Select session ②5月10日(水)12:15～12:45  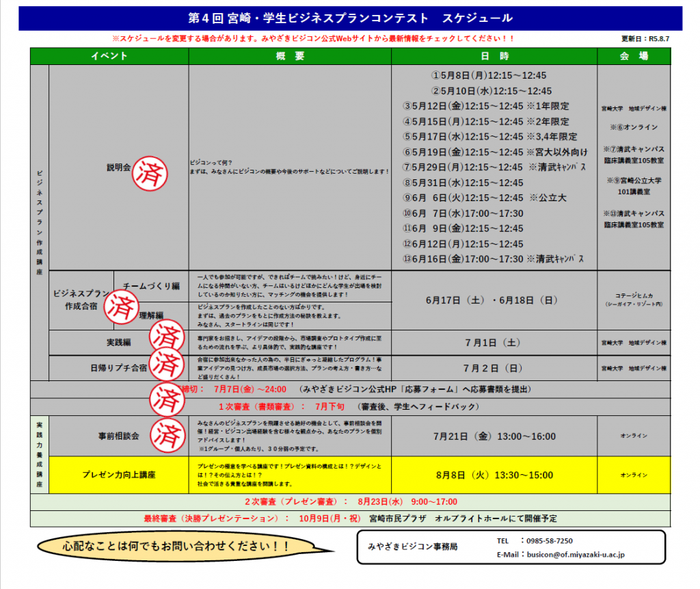point(491,91)
